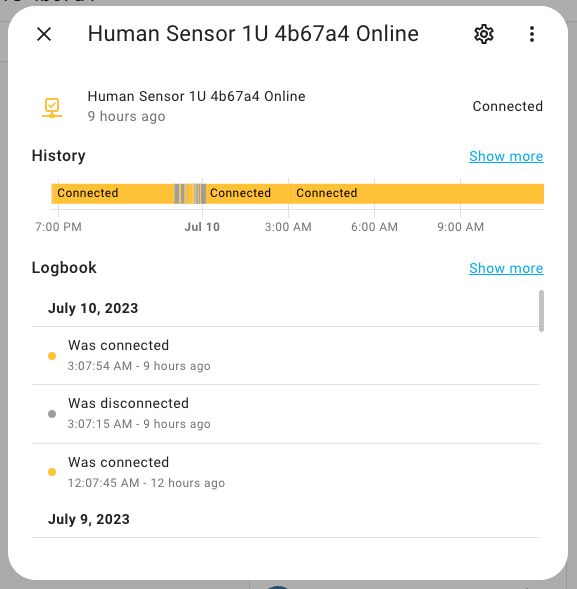577x589 pixels.
Task: Select first Connected segment in history bar
Action: pyautogui.click(x=113, y=194)
